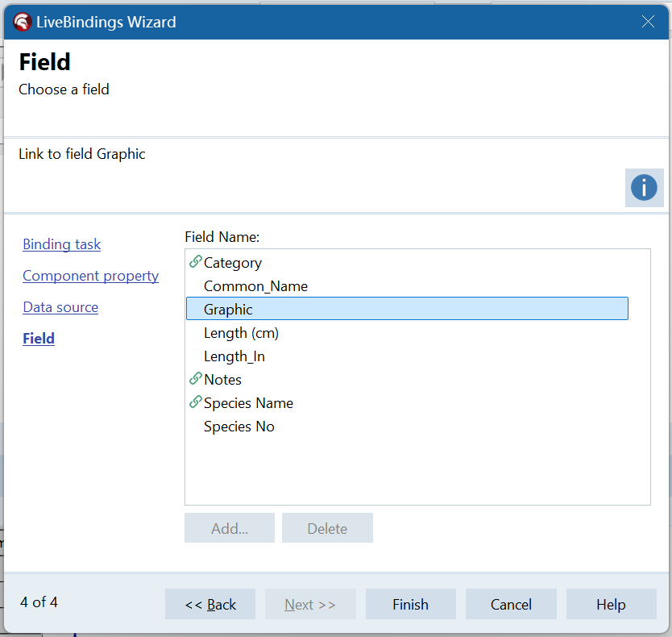Viewport: 672px width, 637px height.
Task: Finish the LiveBindings Wizard
Action: pos(411,604)
